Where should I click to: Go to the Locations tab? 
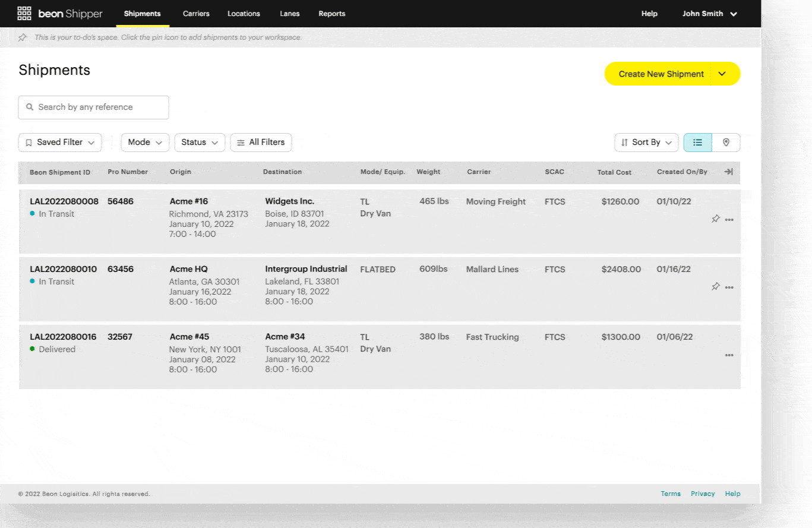[244, 14]
